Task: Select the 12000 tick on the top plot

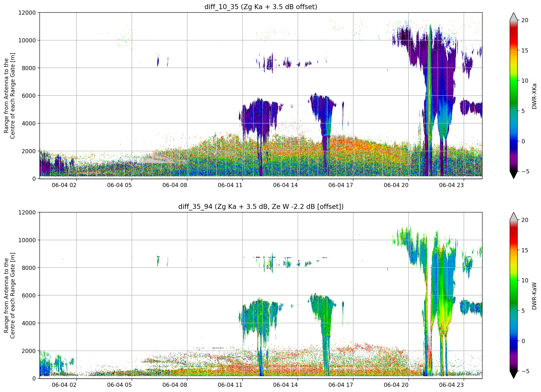Action: [27, 13]
